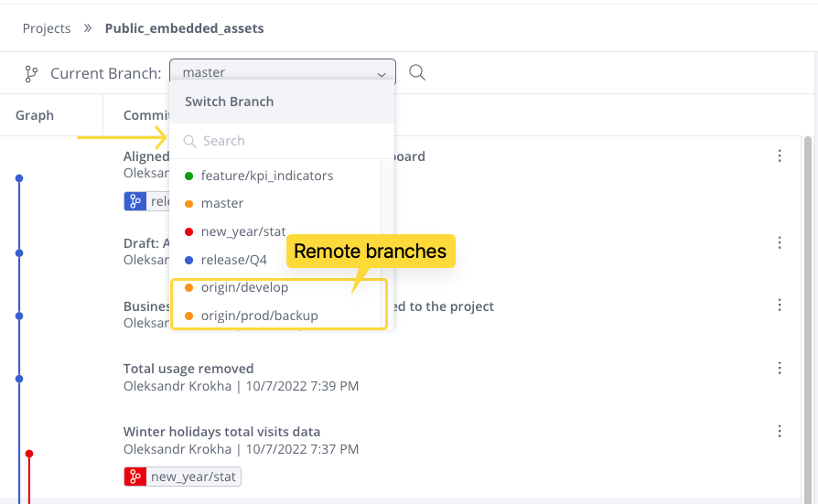Open kebab menu for Business commit row
Viewport: 818px width, 504px height.
coord(780,306)
